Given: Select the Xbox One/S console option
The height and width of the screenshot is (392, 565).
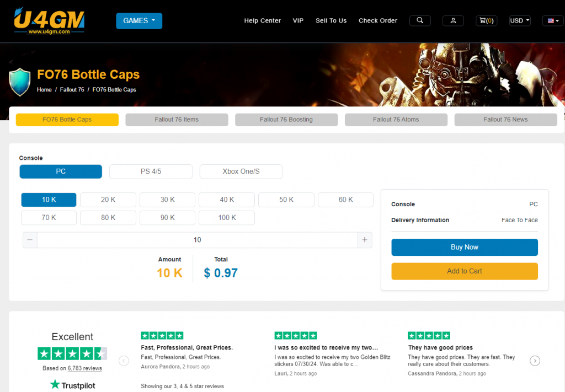Looking at the screenshot, I should pyautogui.click(x=241, y=171).
